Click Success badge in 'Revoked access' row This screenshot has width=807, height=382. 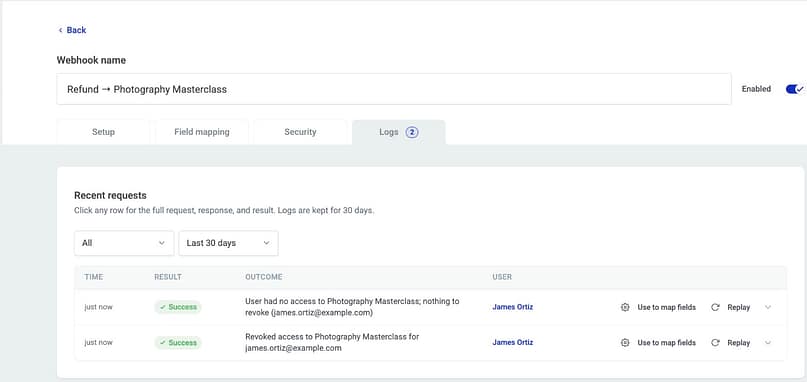178,343
